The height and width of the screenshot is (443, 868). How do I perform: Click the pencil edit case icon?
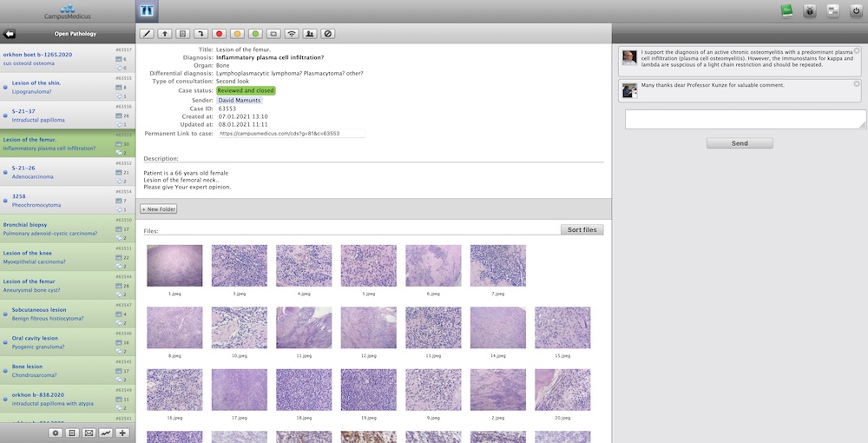[x=147, y=34]
